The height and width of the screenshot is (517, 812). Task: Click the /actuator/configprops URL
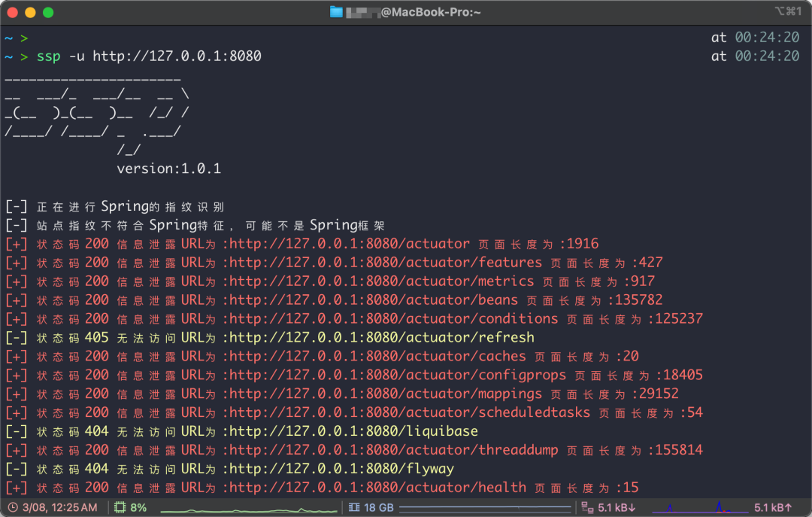point(398,376)
